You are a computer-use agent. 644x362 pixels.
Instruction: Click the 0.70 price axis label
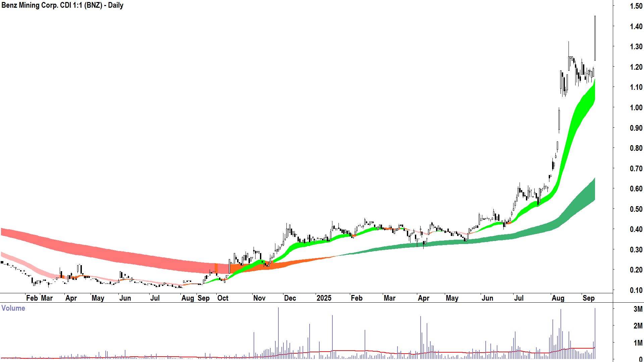[x=636, y=169]
